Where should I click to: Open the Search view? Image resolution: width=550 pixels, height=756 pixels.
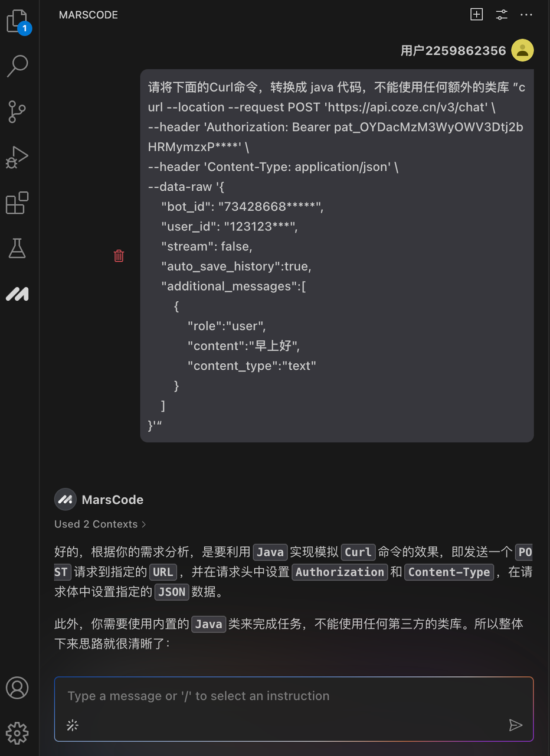pos(17,66)
